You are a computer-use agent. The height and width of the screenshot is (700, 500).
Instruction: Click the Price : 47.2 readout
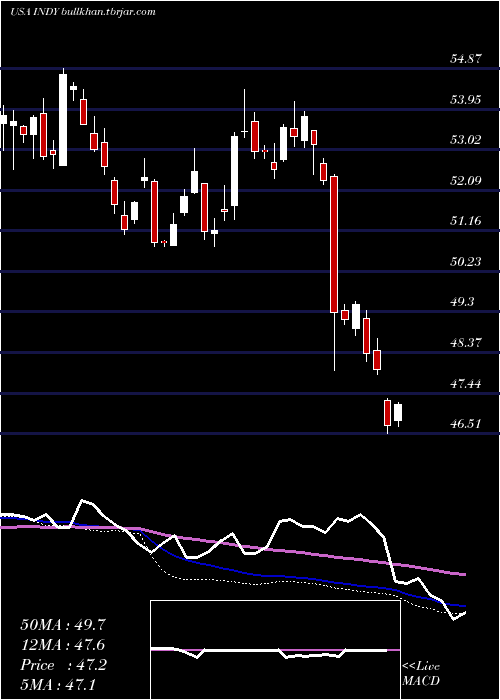63,665
